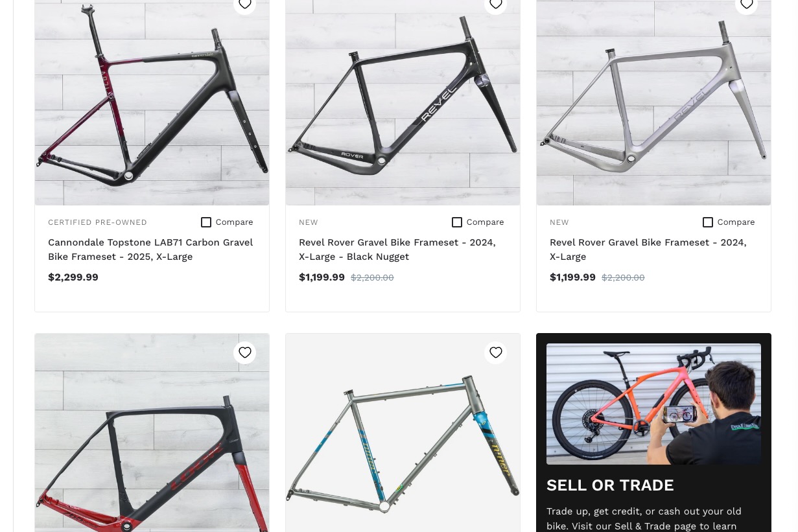Tap heart icon on grey teal frameset
798x532 pixels.
pyautogui.click(x=495, y=353)
